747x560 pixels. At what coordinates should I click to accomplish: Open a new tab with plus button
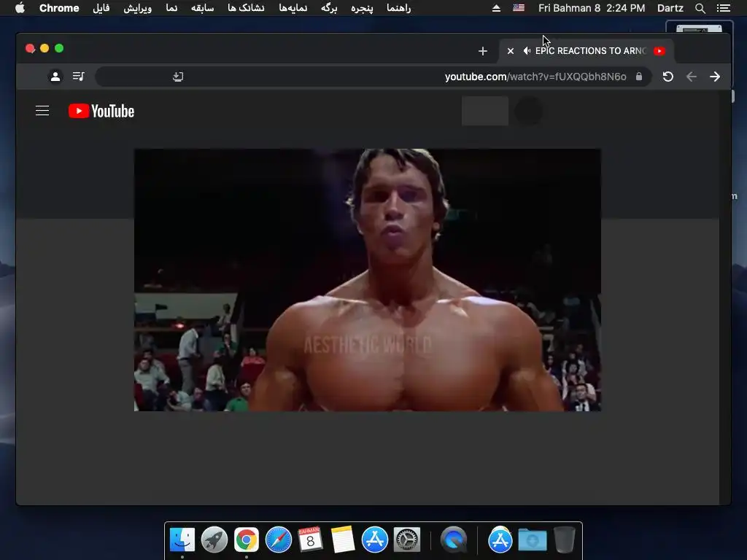(x=483, y=51)
